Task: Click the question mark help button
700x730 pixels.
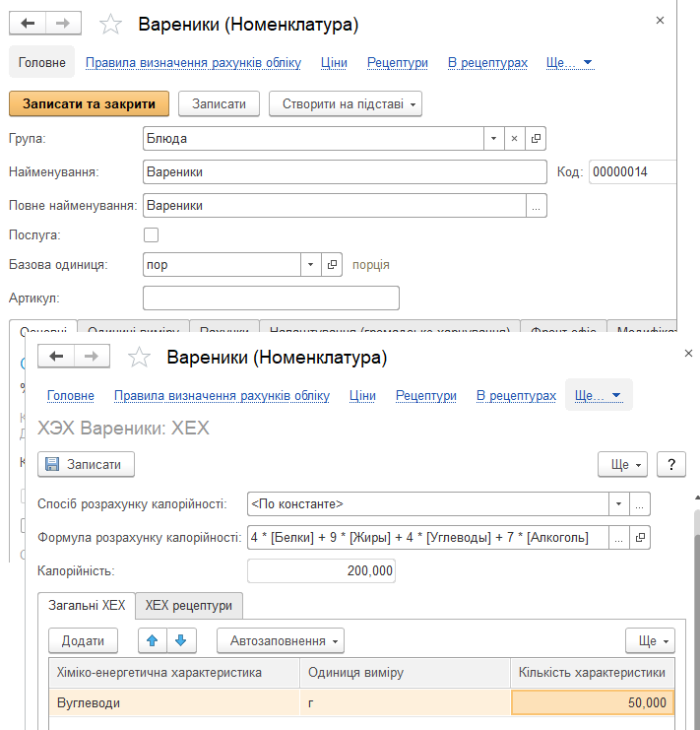Action: tap(670, 465)
